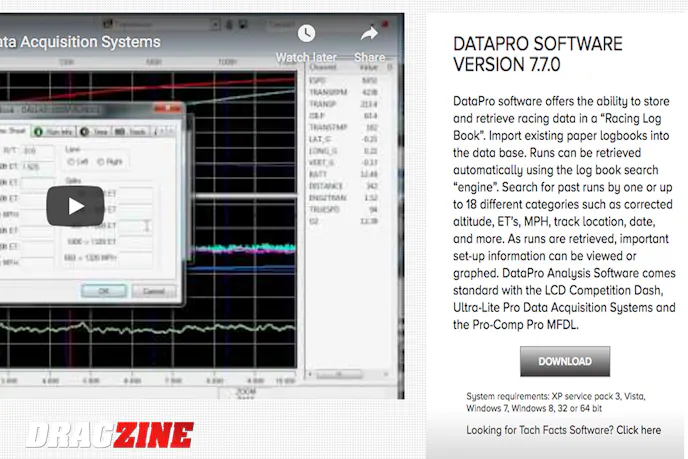
Task: Switch to the Time tab
Action: point(97,131)
